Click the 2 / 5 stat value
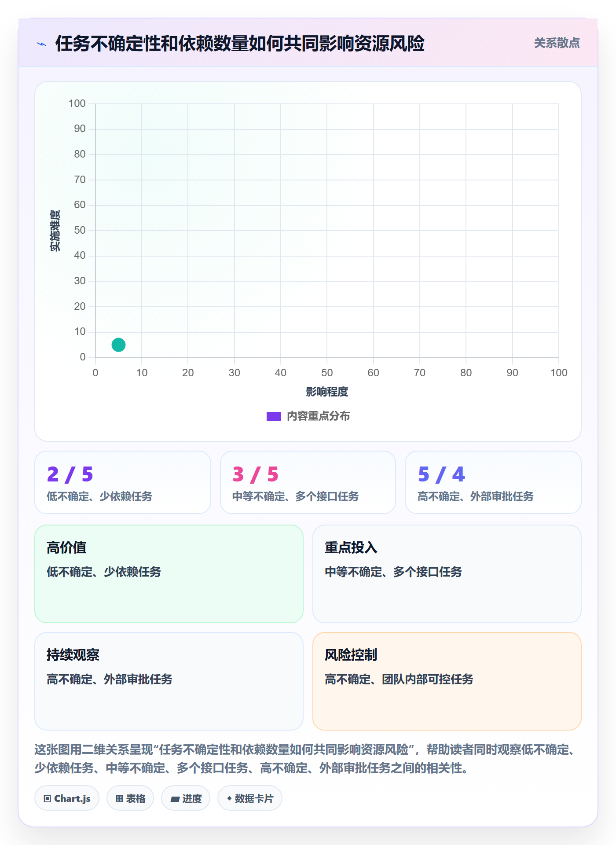 pos(70,474)
